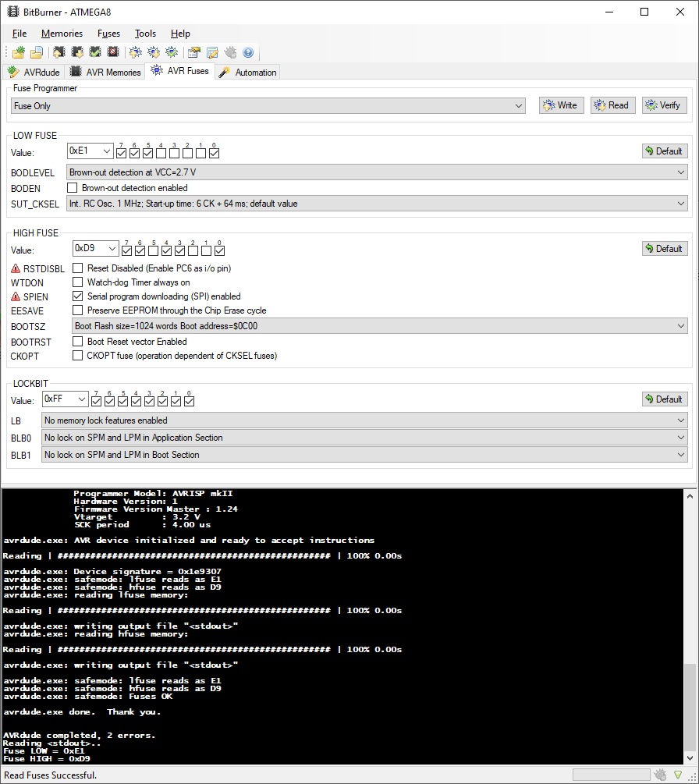This screenshot has height=784, width=699.
Task: Reset LOW FUSE with Default button
Action: 665,151
